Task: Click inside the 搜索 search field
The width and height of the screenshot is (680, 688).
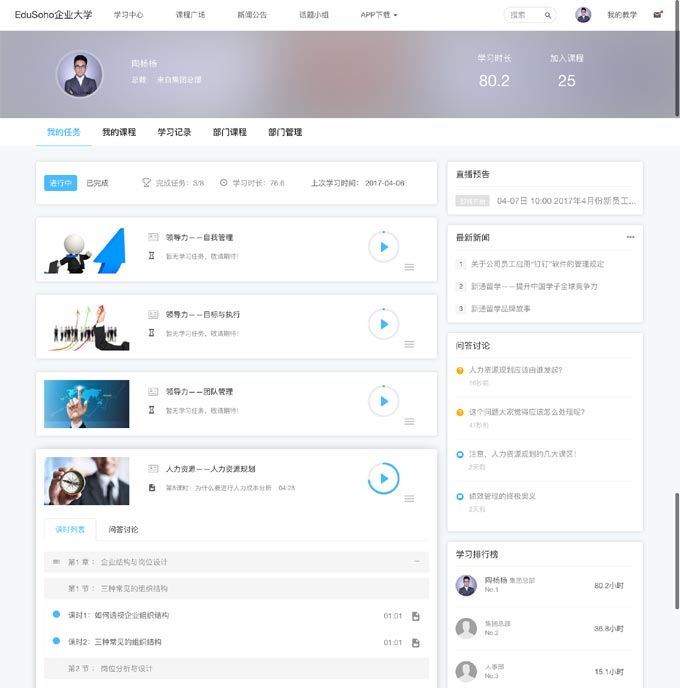Action: pyautogui.click(x=522, y=16)
